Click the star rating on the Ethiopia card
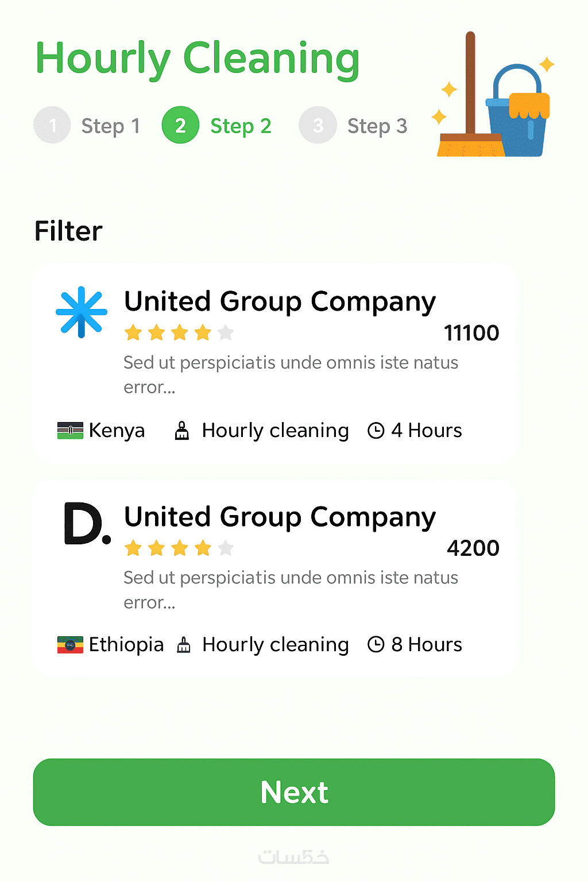Image resolution: width=588 pixels, height=882 pixels. click(x=179, y=548)
